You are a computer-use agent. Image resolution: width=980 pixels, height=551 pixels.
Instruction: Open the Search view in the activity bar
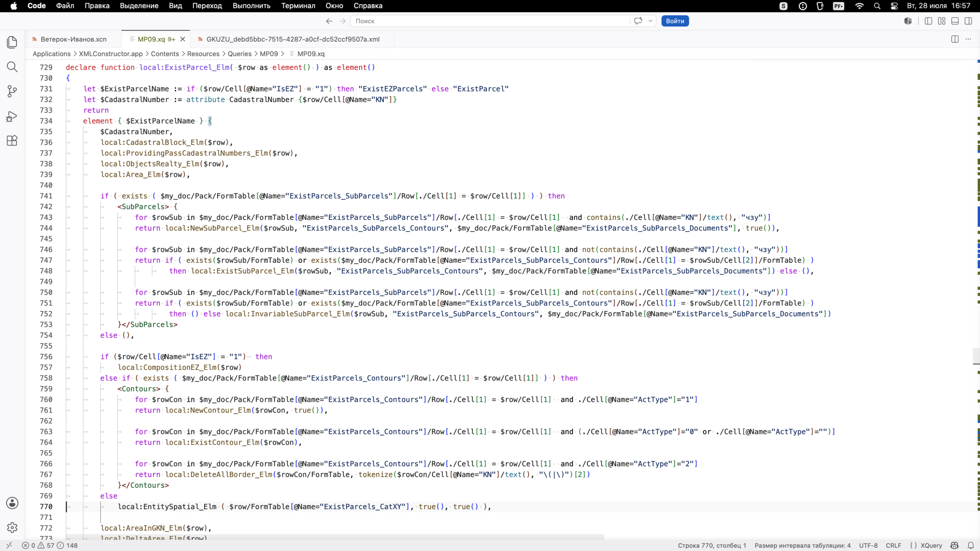point(12,67)
